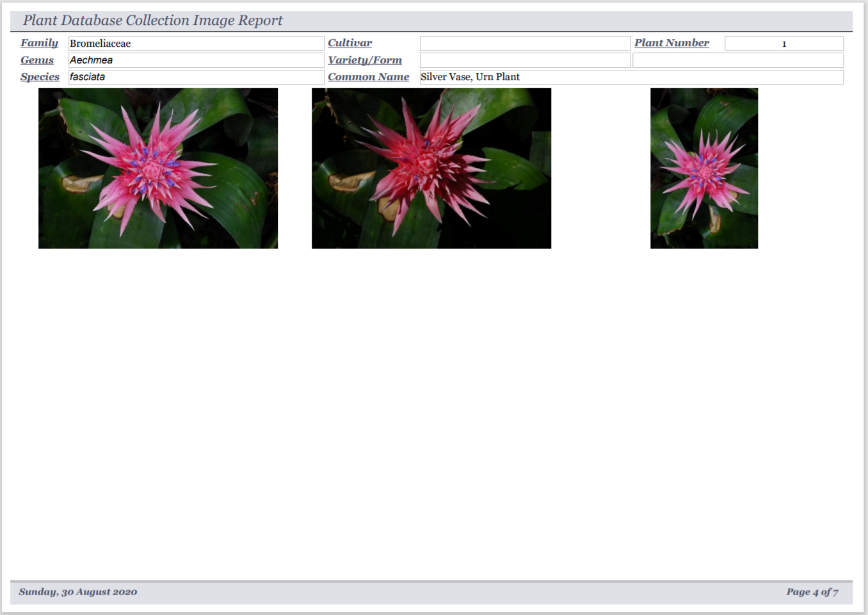Select the Species field containing fasciata
The width and height of the screenshot is (868, 615).
[197, 77]
